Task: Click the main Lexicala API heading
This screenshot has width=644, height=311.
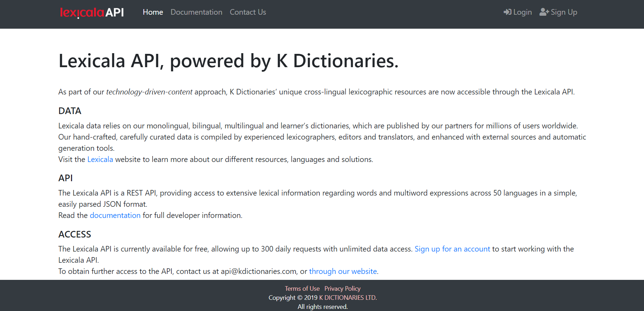Action: coord(228,61)
